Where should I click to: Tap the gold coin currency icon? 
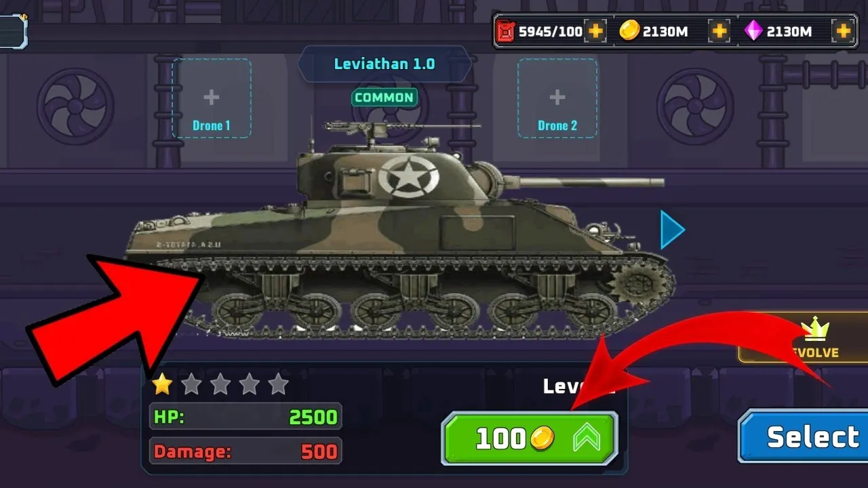(x=630, y=31)
